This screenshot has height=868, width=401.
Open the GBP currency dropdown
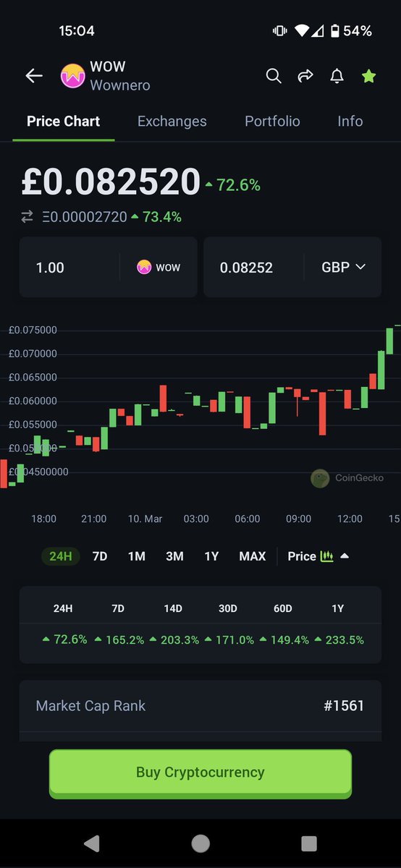coord(343,267)
